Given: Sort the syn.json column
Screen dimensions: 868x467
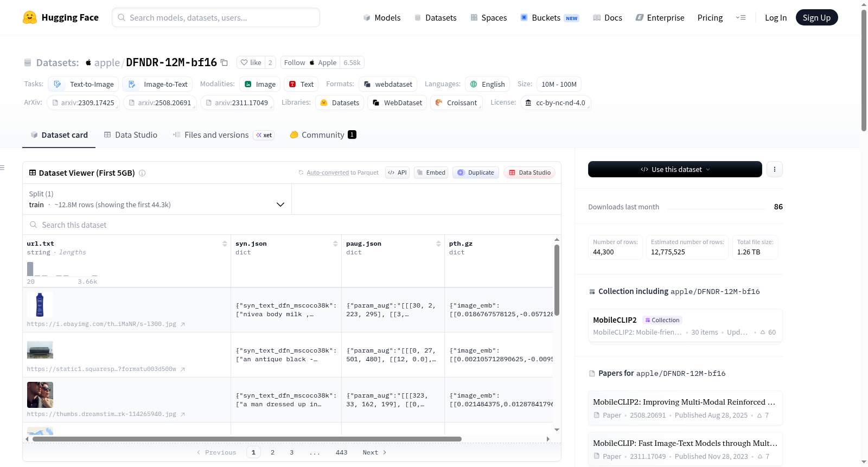Looking at the screenshot, I should (x=335, y=244).
